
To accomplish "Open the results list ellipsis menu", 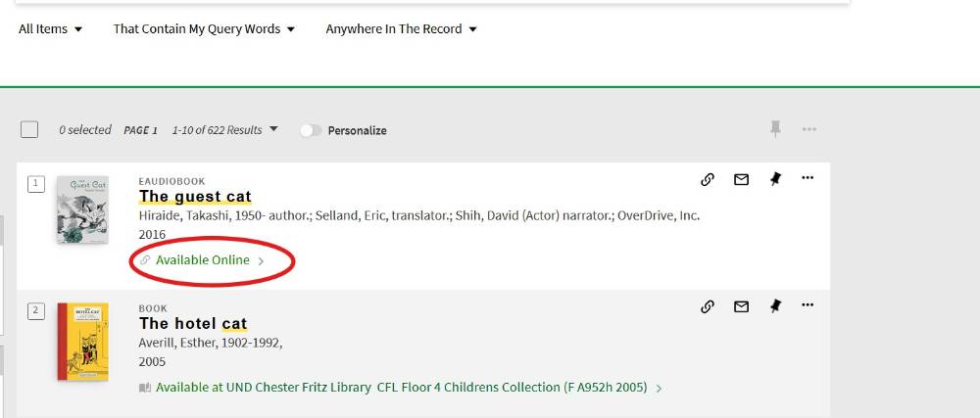I will [809, 129].
